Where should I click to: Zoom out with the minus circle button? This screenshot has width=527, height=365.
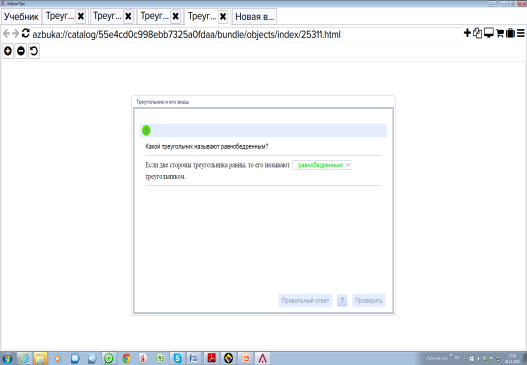click(x=21, y=51)
